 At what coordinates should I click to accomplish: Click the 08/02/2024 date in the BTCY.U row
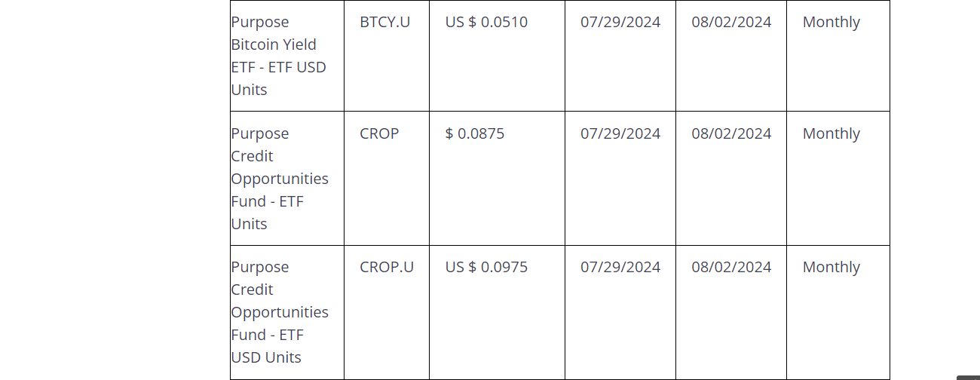pos(731,22)
